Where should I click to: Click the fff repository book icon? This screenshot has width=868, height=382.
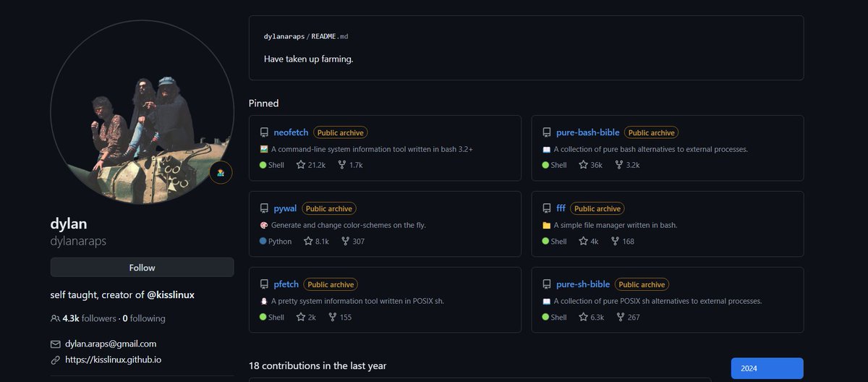click(547, 208)
